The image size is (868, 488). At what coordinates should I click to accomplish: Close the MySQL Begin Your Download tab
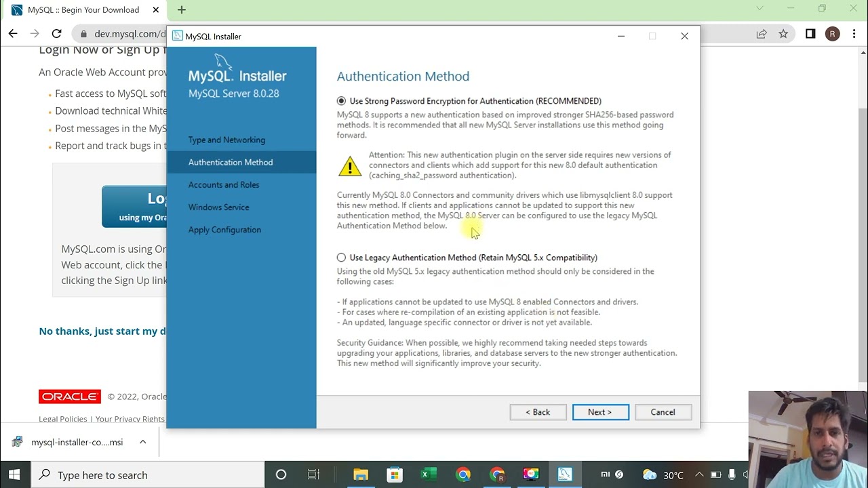tap(156, 10)
